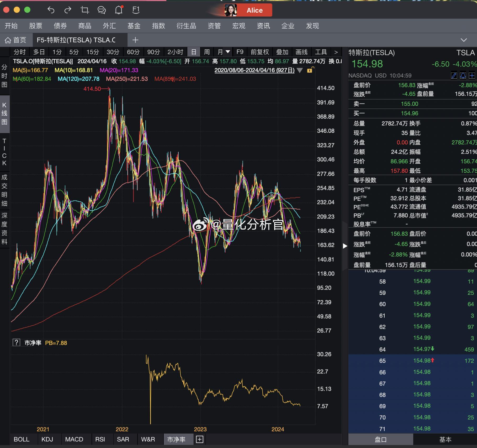Open the date range dropdown triangle
The image size is (477, 448).
coord(300,70)
